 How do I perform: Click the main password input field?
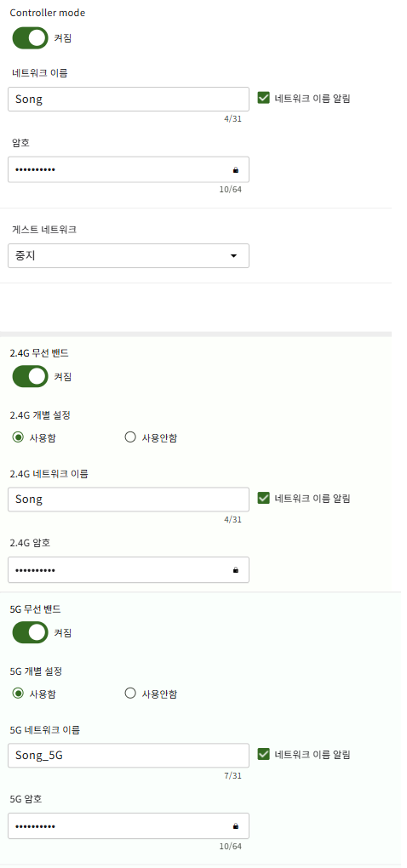coord(129,169)
